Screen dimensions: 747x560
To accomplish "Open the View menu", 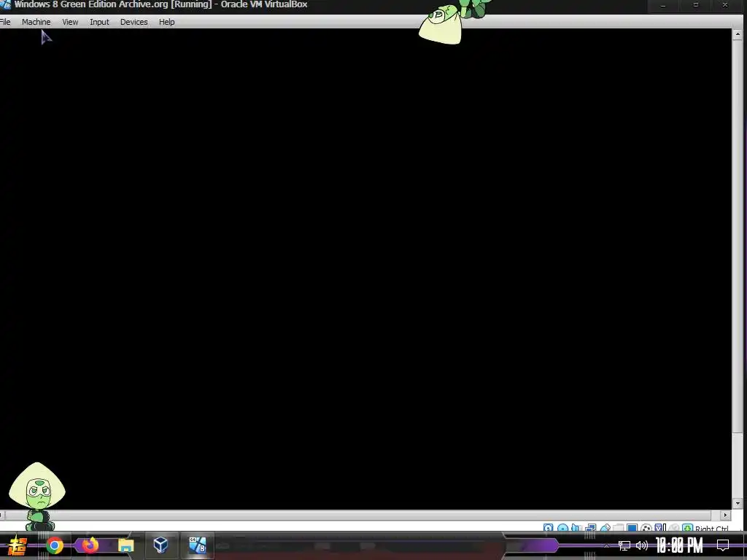I will click(70, 22).
